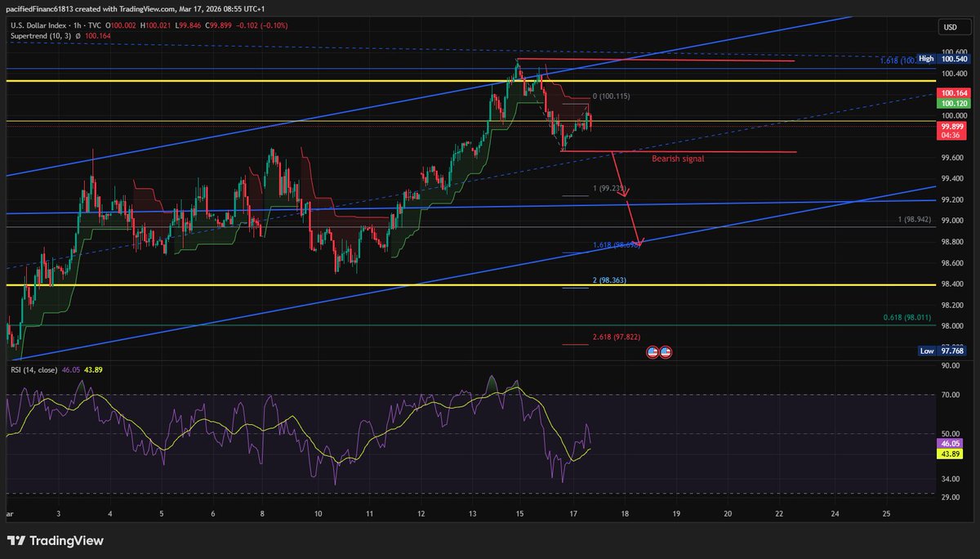Select the left American flag emoji sticker

click(x=651, y=351)
